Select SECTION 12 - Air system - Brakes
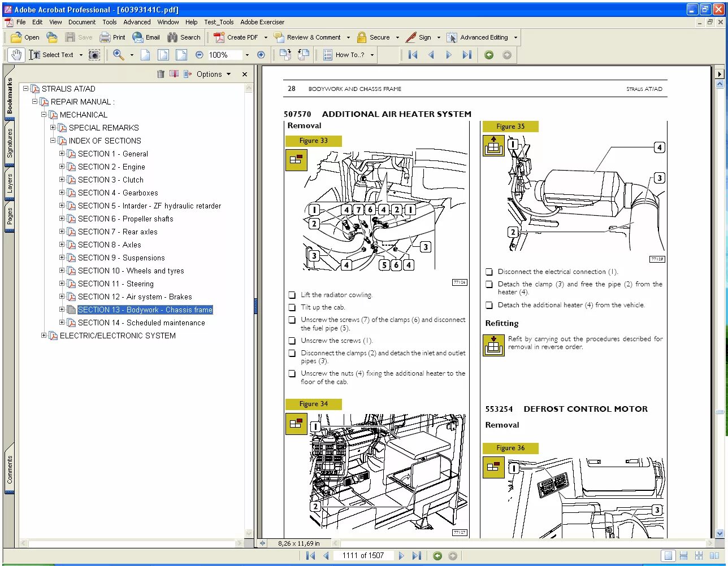 [135, 297]
